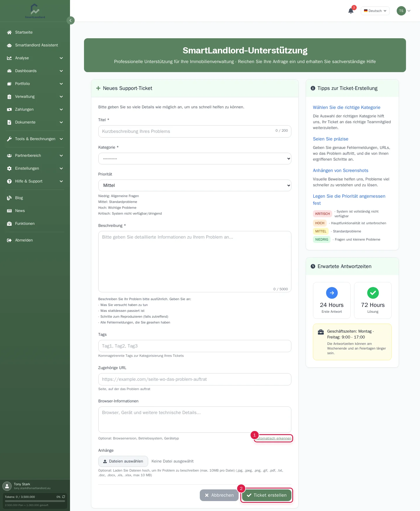Click the Blog icon in sidebar
The image size is (420, 511).
(9, 198)
